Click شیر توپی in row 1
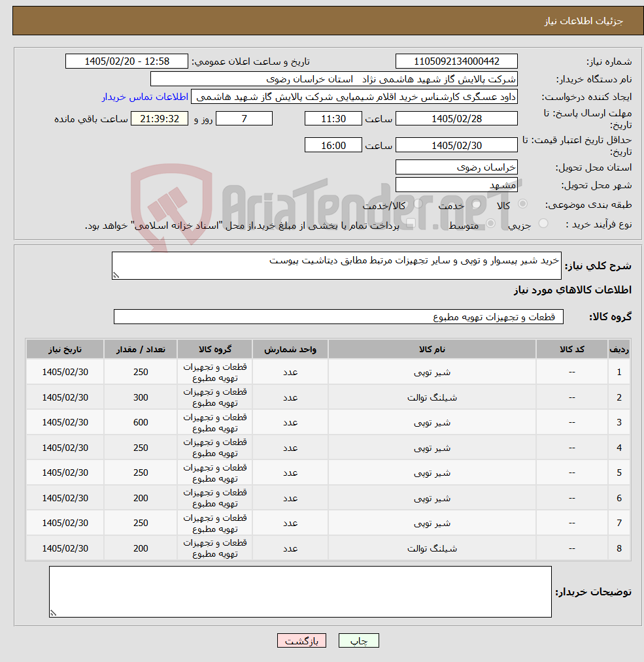The image size is (644, 662). coord(432,372)
